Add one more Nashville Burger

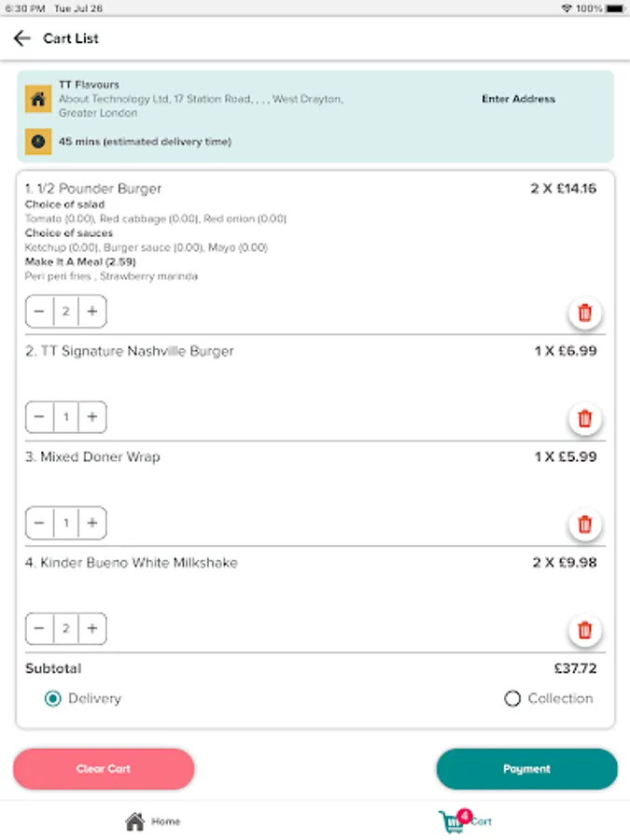coord(91,417)
